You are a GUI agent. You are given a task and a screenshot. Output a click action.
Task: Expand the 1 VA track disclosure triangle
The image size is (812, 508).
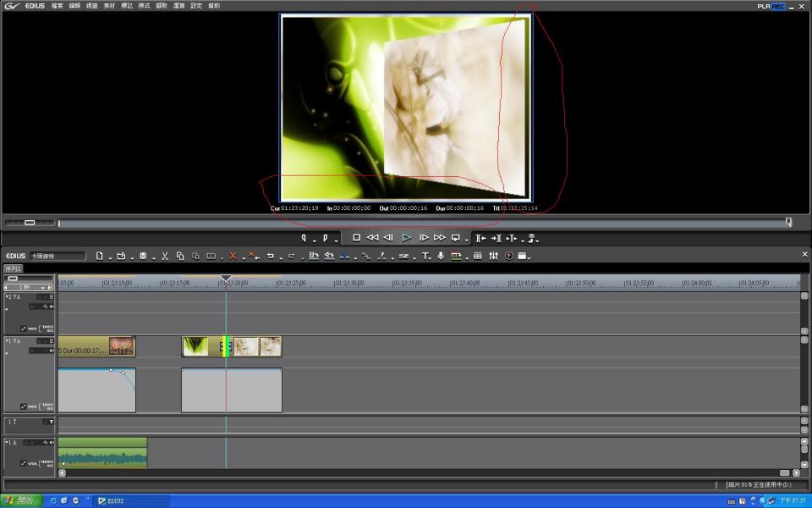point(8,341)
